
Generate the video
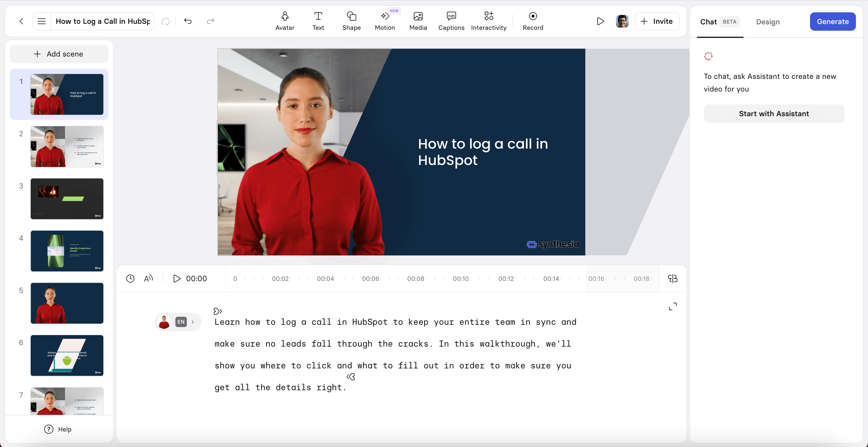point(833,22)
